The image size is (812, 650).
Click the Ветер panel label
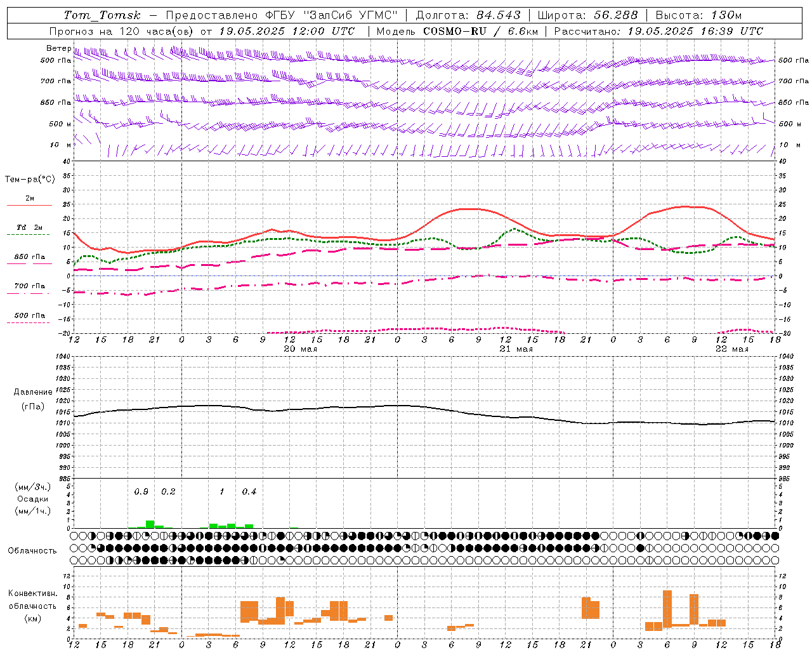pos(58,48)
